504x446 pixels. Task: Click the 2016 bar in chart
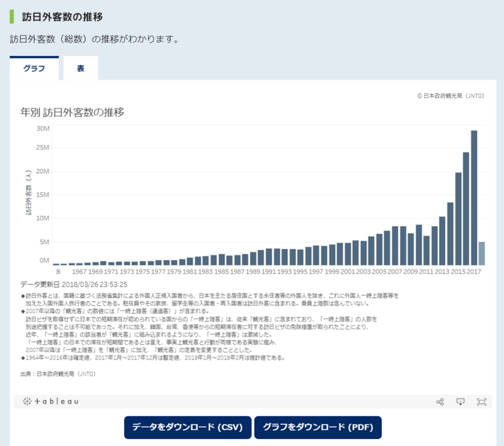coord(466,209)
